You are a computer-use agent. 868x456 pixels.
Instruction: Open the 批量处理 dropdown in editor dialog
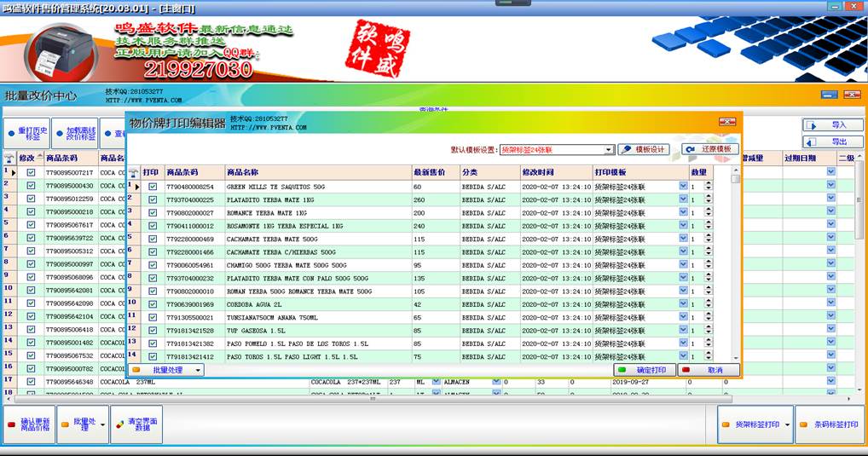pos(198,371)
